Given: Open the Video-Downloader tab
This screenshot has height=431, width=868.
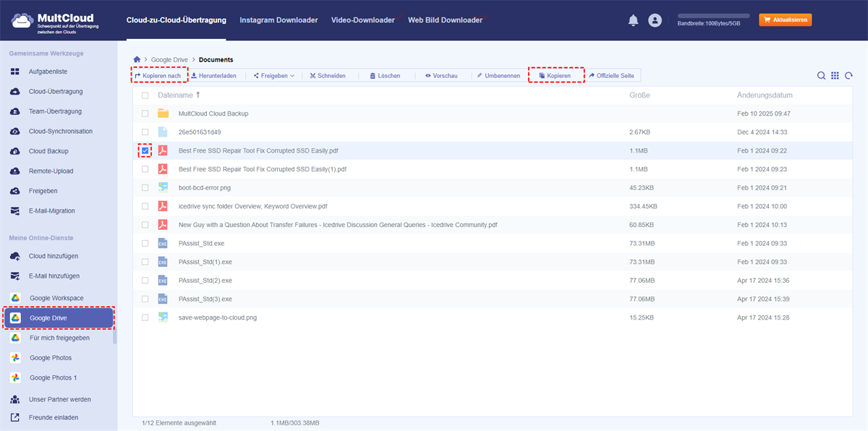Looking at the screenshot, I should 362,20.
